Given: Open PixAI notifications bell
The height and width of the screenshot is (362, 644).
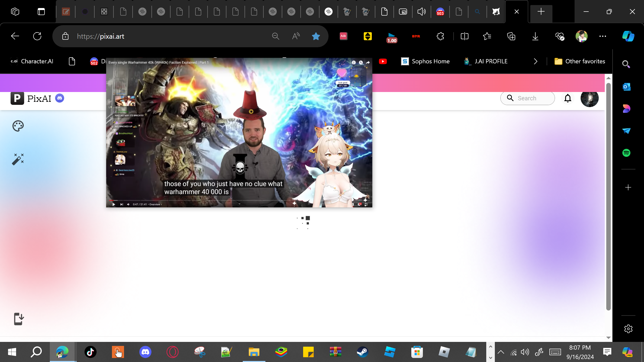Looking at the screenshot, I should [568, 98].
